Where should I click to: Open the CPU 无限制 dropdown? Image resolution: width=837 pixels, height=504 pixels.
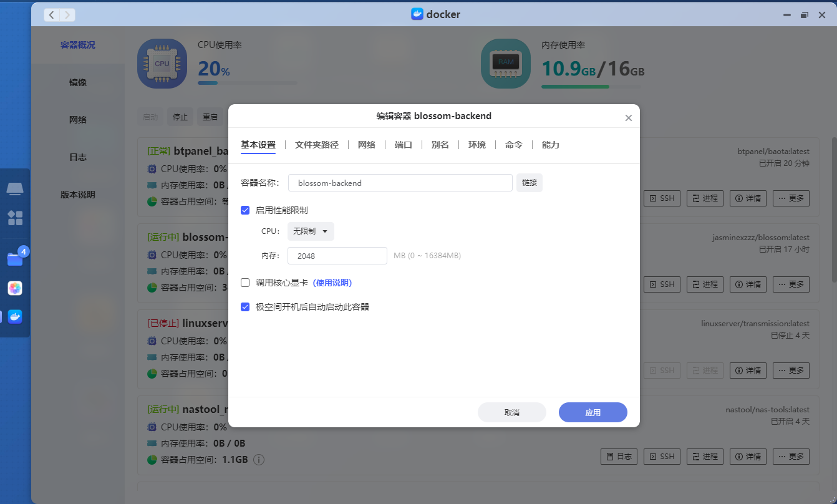click(311, 231)
